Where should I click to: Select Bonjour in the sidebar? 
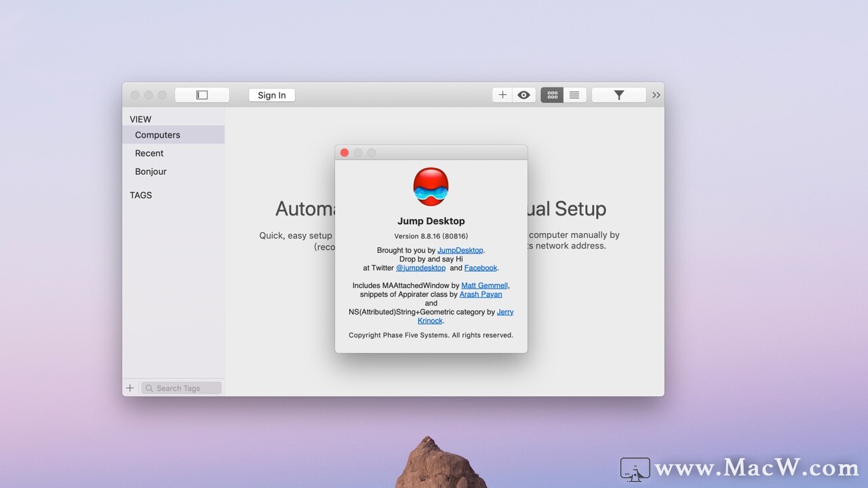[174, 171]
